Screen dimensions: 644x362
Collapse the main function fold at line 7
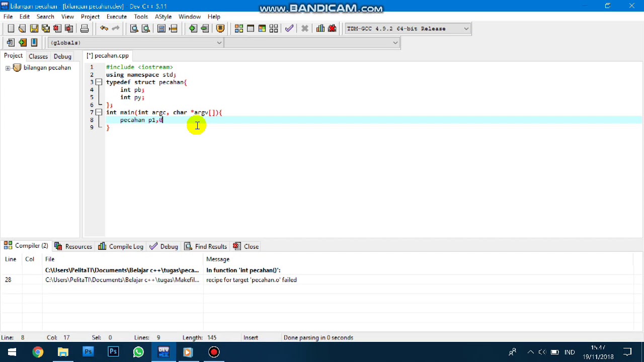point(99,112)
